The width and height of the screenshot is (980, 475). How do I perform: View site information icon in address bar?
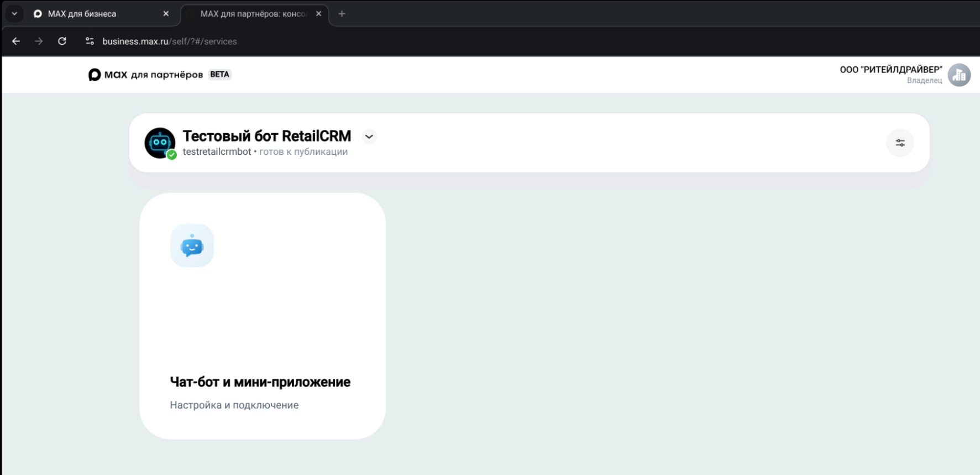tap(90, 41)
